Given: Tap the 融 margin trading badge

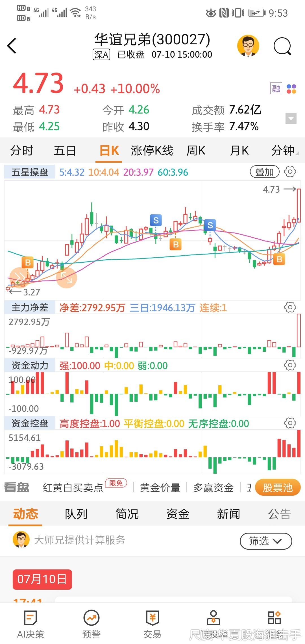Looking at the screenshot, I should [x=276, y=89].
